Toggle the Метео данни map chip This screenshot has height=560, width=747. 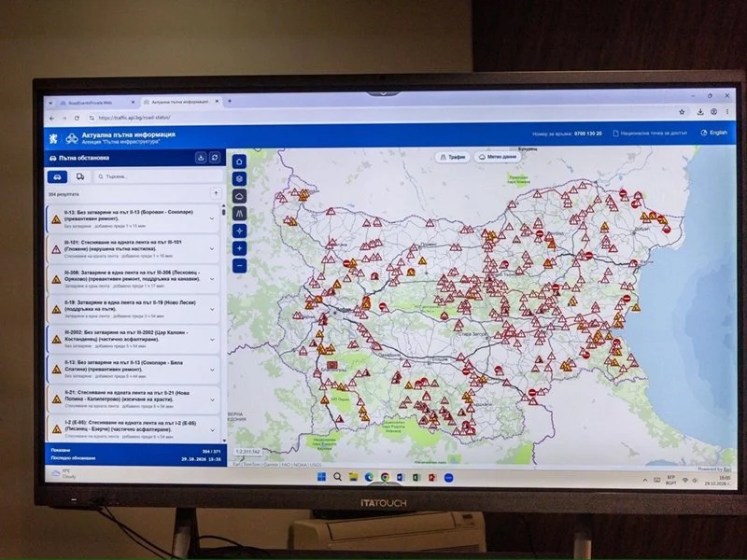(498, 157)
